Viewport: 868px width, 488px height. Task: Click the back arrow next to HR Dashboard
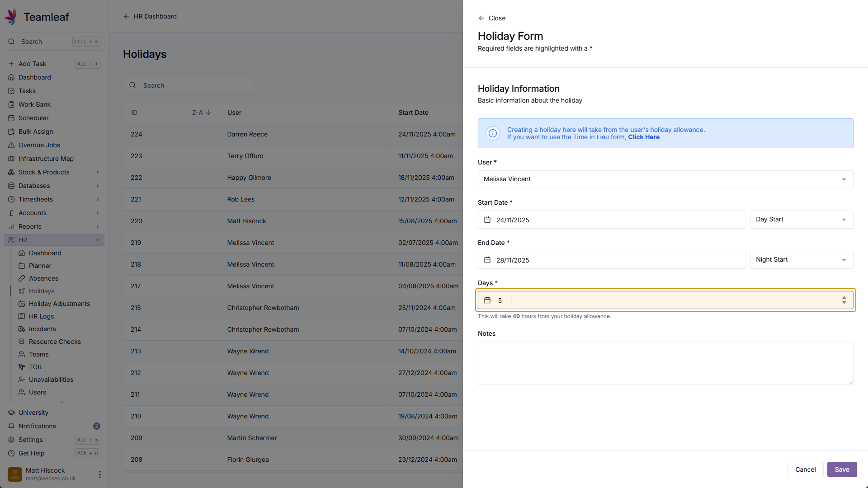tap(127, 16)
